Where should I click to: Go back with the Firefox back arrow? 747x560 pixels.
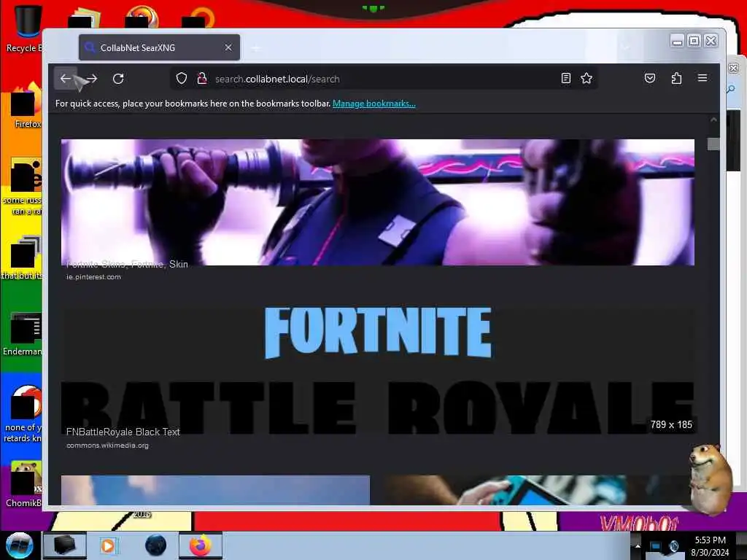[x=65, y=79]
